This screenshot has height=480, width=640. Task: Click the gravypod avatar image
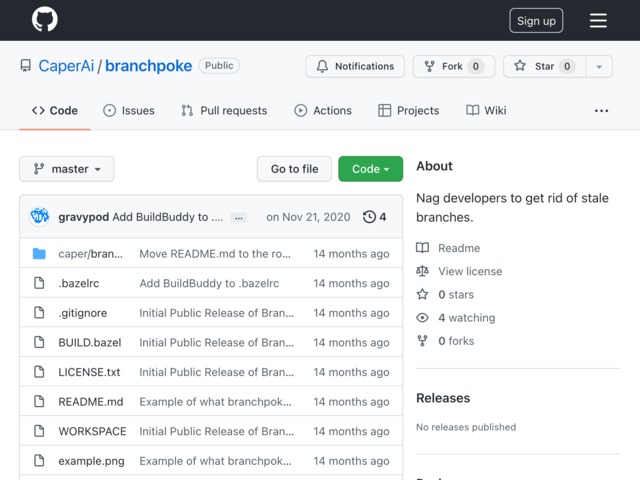tap(40, 216)
